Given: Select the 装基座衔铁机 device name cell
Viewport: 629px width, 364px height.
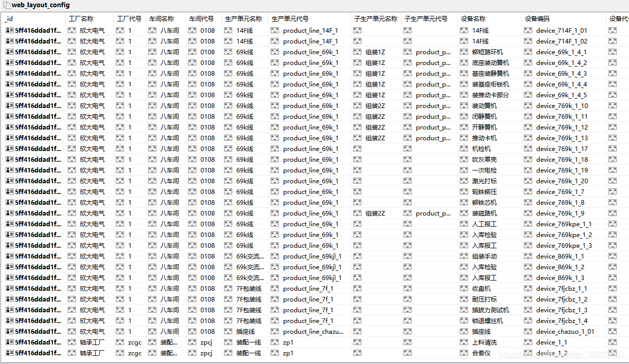Looking at the screenshot, I should pyautogui.click(x=491, y=84).
